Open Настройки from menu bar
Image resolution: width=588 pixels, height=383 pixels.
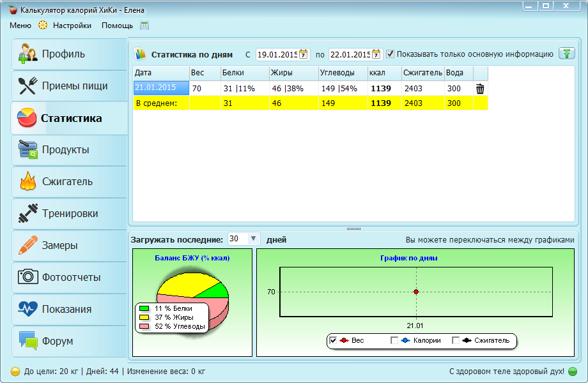click(x=72, y=26)
